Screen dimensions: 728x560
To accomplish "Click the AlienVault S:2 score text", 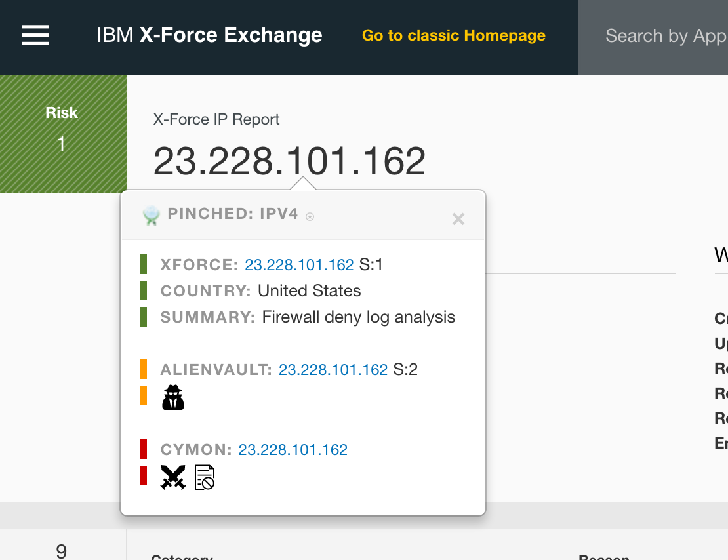I will click(405, 370).
